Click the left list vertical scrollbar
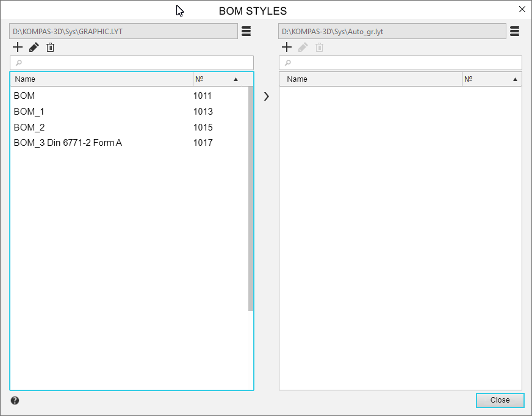 [x=251, y=198]
